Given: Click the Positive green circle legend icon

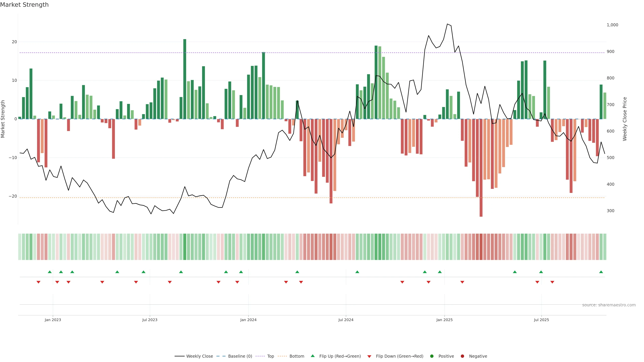Looking at the screenshot, I should pyautogui.click(x=432, y=356).
